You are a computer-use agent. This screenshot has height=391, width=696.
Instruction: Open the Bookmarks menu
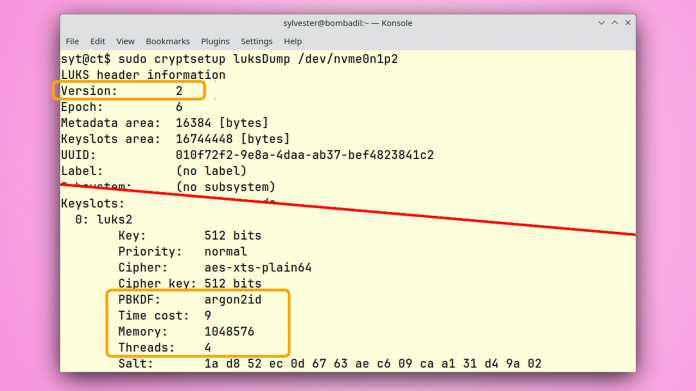click(167, 41)
